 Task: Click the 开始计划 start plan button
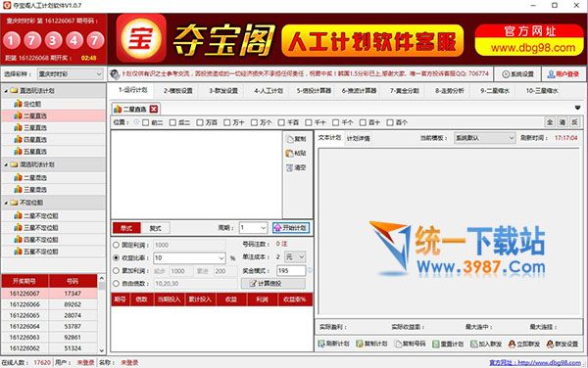tap(291, 228)
